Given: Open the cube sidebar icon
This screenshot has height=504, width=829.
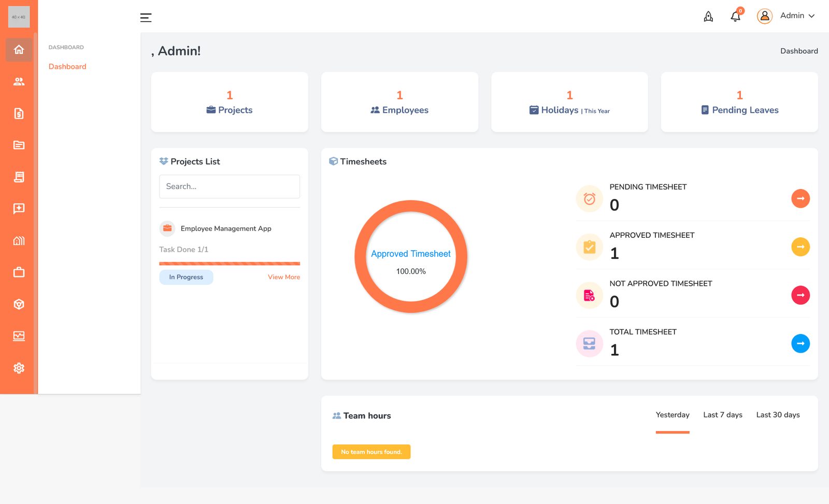Looking at the screenshot, I should [19, 305].
